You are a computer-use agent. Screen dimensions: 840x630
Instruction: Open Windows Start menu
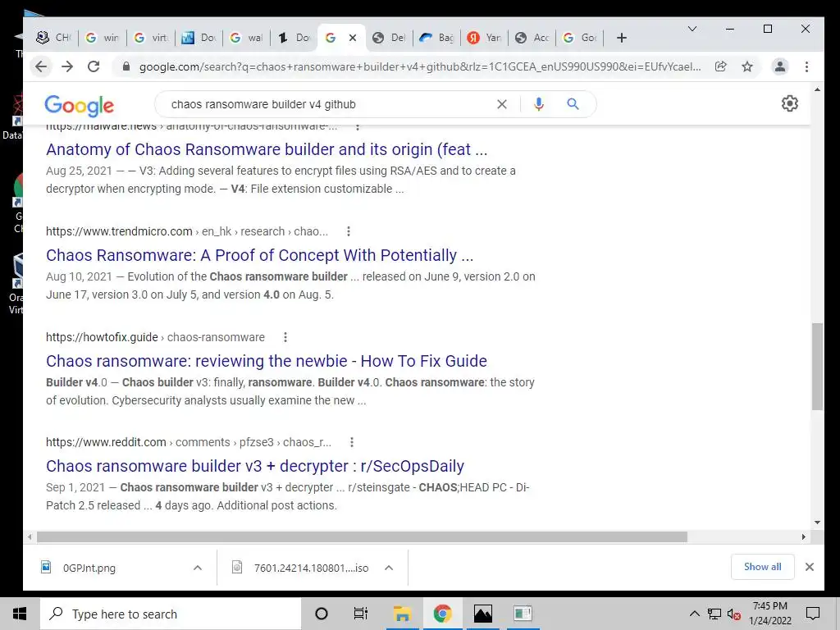pos(20,614)
